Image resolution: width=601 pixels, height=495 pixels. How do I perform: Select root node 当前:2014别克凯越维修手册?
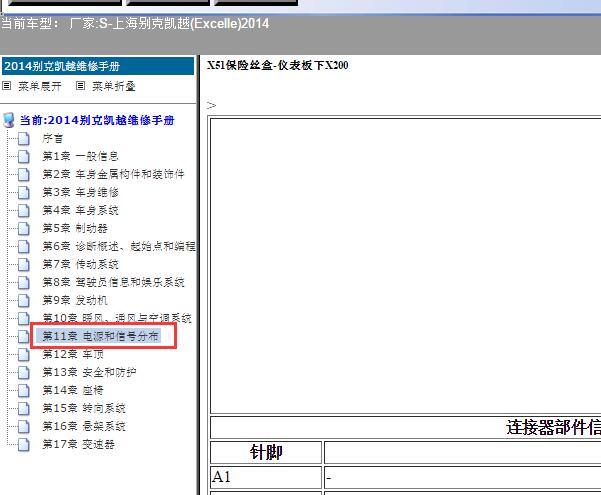[x=97, y=120]
